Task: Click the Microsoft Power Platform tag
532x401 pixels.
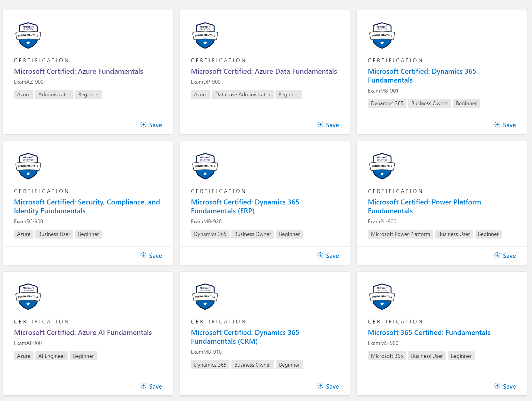Action: point(401,234)
